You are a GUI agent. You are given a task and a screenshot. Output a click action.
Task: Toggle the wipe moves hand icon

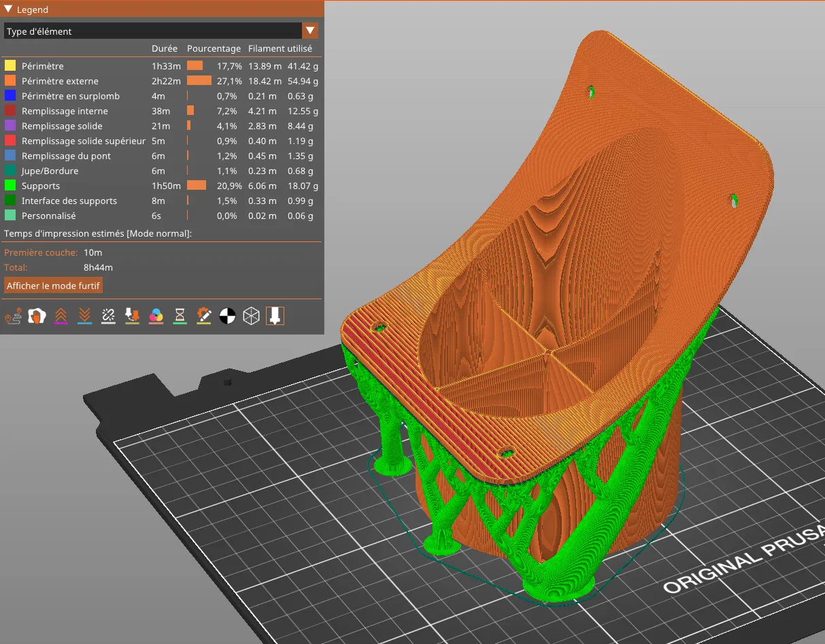click(x=37, y=316)
